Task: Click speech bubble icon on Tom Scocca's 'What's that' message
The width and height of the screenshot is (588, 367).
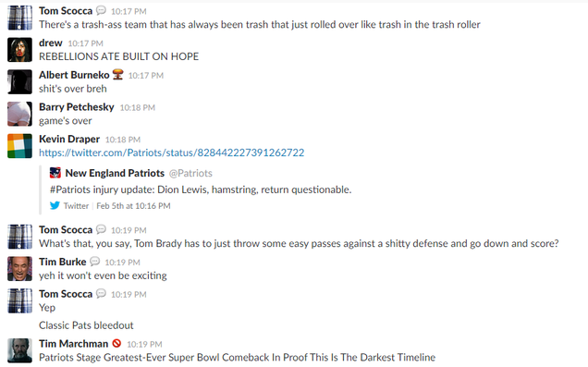Action: 101,229
